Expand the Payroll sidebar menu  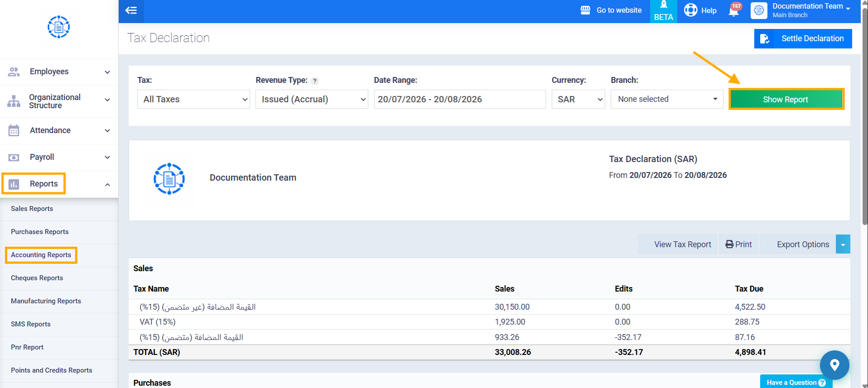59,157
